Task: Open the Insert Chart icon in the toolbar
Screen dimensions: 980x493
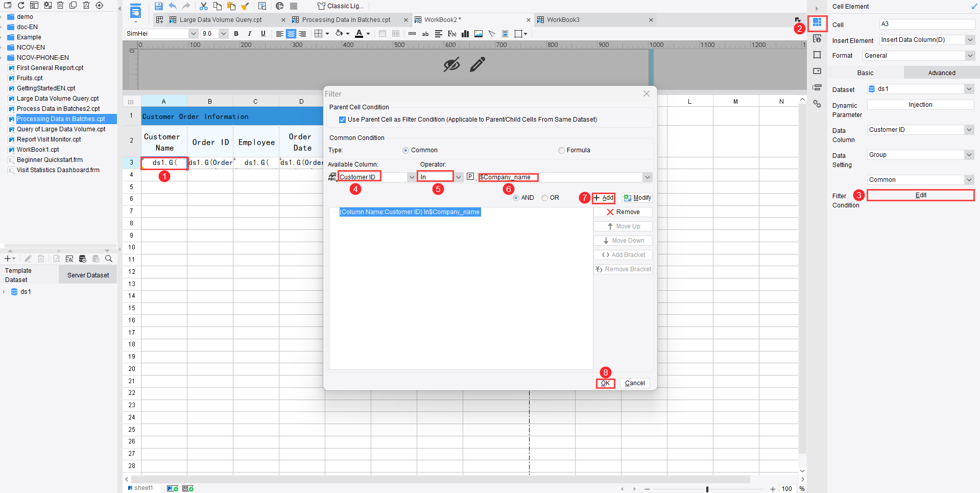Action: 465,33
